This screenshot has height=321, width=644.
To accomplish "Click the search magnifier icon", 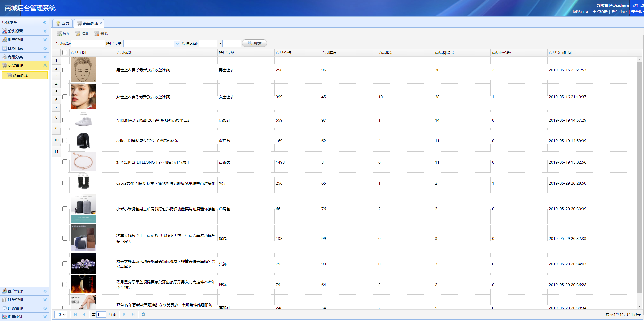I will pyautogui.click(x=250, y=43).
